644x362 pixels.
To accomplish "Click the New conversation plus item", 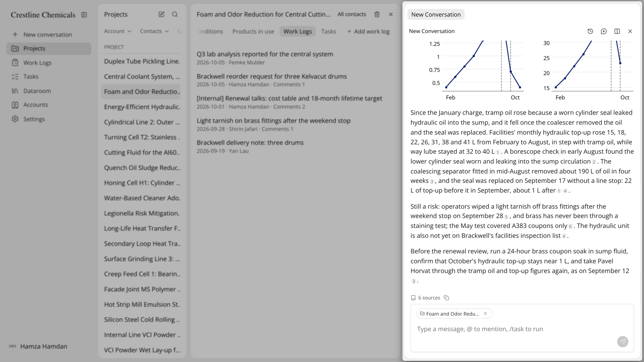I will point(49,35).
